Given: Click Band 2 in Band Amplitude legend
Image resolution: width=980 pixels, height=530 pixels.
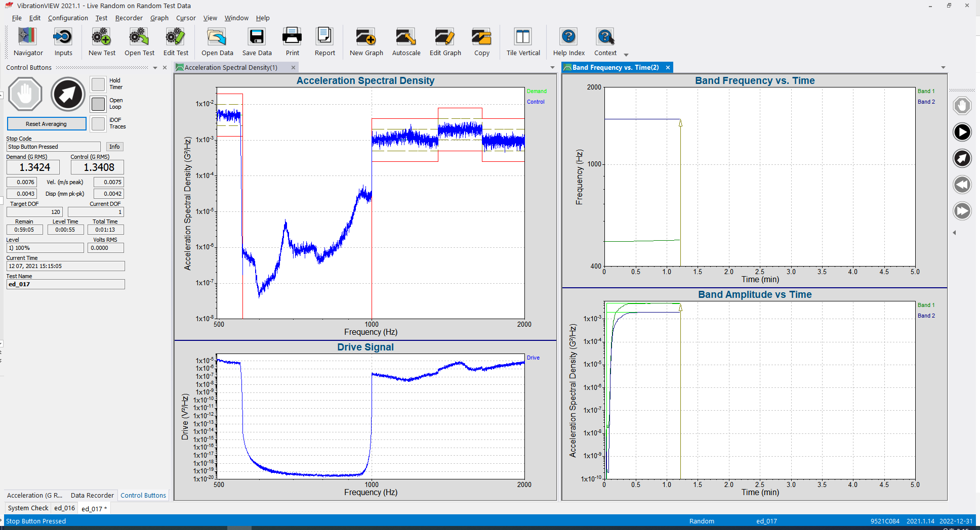Looking at the screenshot, I should (926, 316).
